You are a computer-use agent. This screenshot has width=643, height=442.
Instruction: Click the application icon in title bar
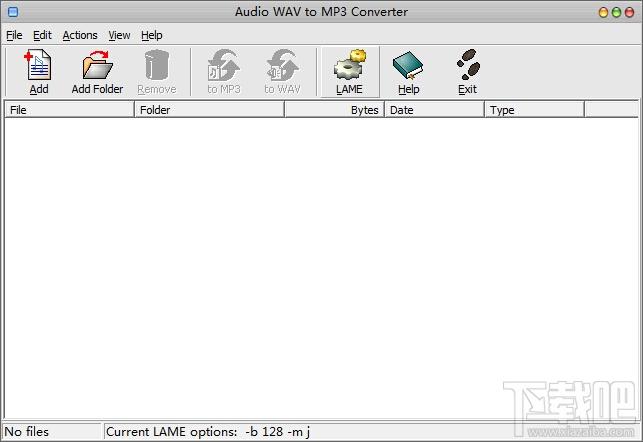click(x=13, y=11)
